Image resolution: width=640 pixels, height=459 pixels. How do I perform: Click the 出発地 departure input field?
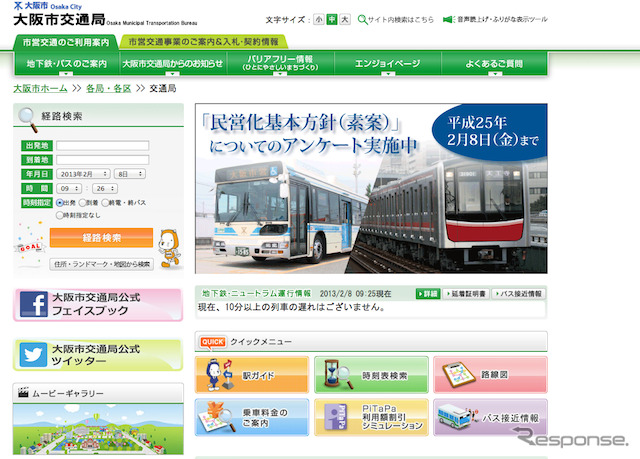[101, 145]
